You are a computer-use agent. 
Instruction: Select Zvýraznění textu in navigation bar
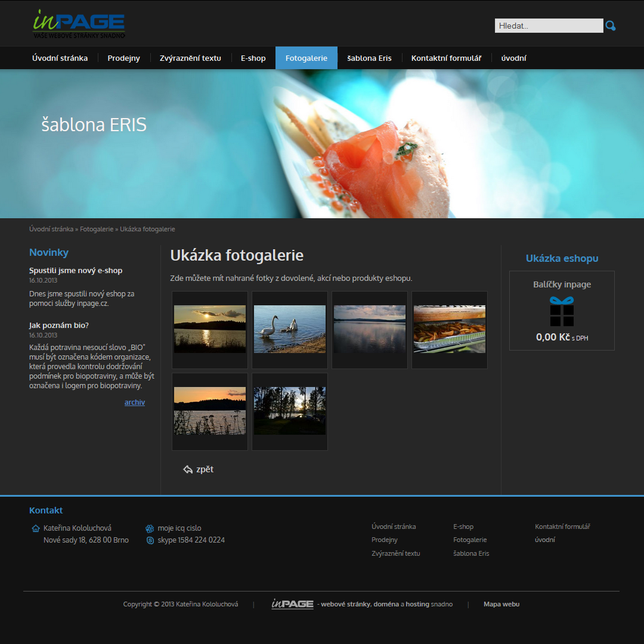[x=190, y=58]
